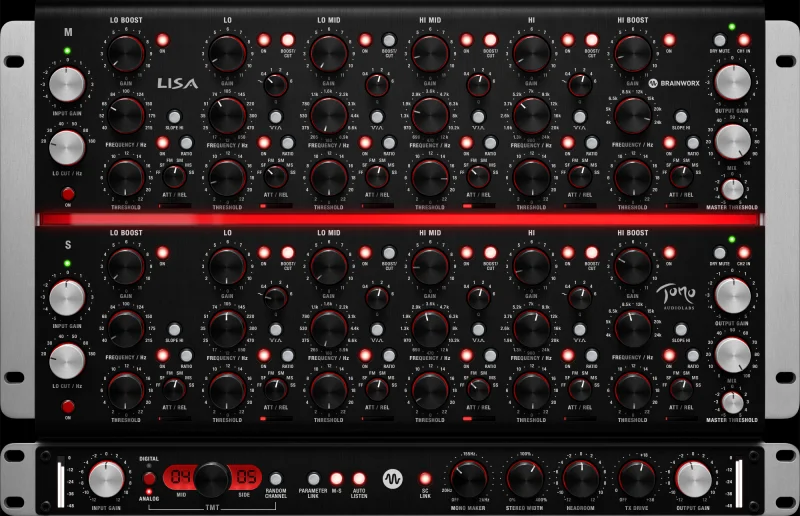Enable DRY MUTE on M channel
The image size is (800, 516).
point(719,40)
